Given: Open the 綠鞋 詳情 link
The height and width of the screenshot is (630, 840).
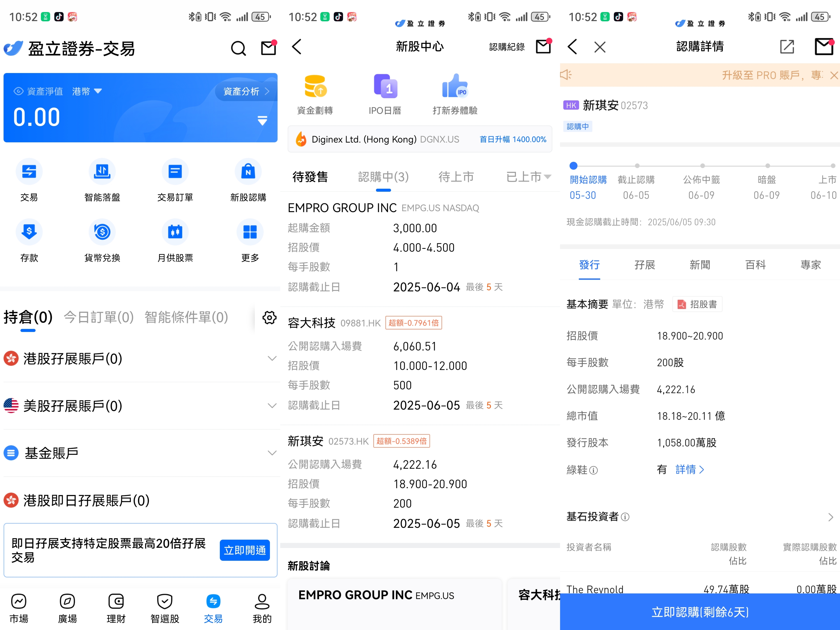Looking at the screenshot, I should point(690,470).
